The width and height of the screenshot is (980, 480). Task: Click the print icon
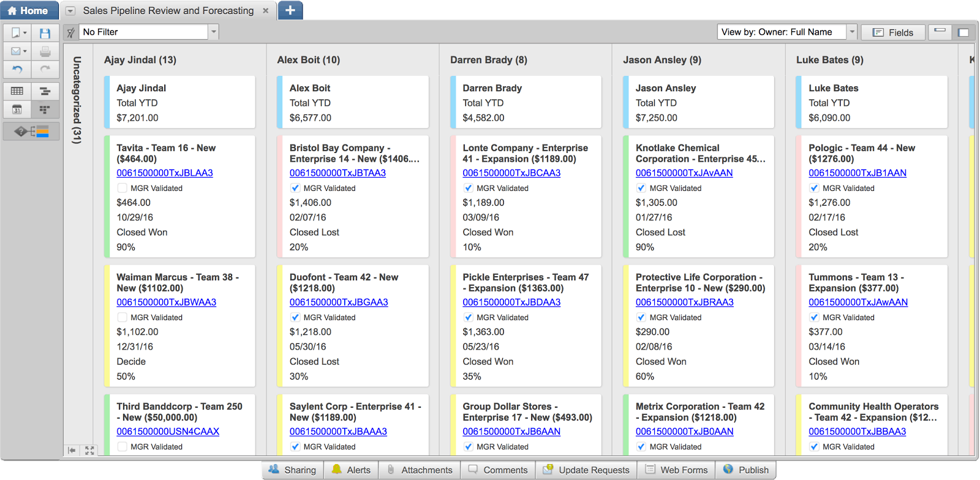pos(45,51)
